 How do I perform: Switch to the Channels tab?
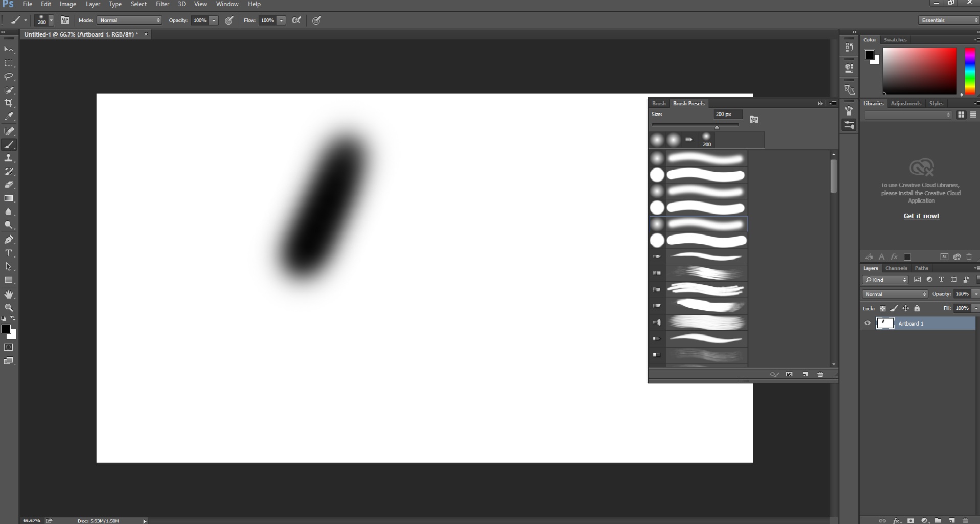click(896, 268)
